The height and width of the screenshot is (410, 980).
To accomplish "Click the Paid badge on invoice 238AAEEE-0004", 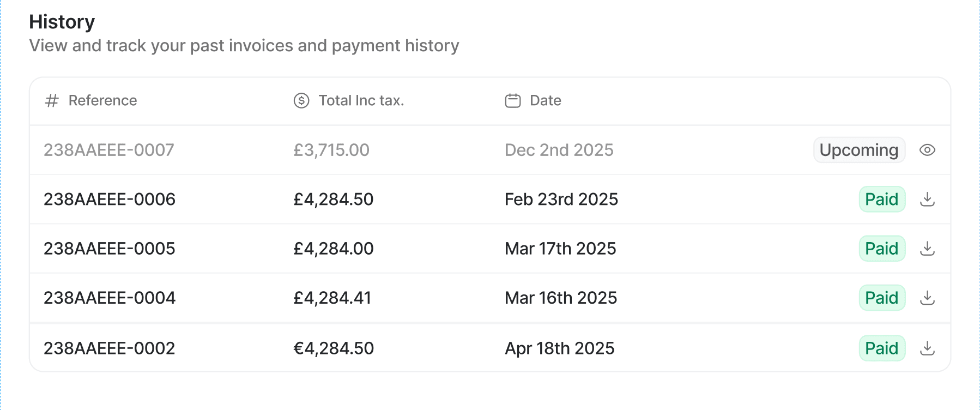I will (881, 298).
